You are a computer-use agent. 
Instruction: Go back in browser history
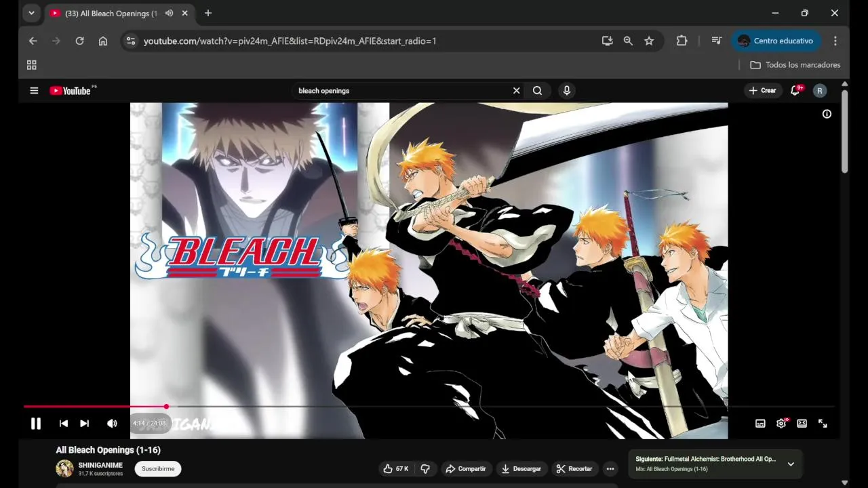(33, 41)
